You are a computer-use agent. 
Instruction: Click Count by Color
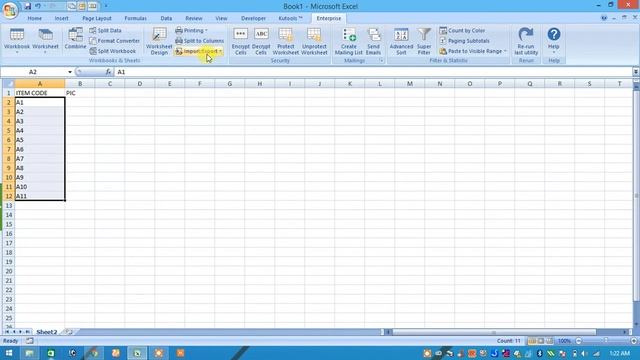(x=462, y=30)
